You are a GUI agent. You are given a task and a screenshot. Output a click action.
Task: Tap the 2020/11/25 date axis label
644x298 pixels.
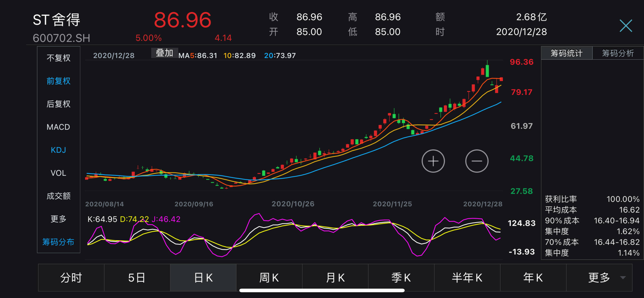pos(392,204)
